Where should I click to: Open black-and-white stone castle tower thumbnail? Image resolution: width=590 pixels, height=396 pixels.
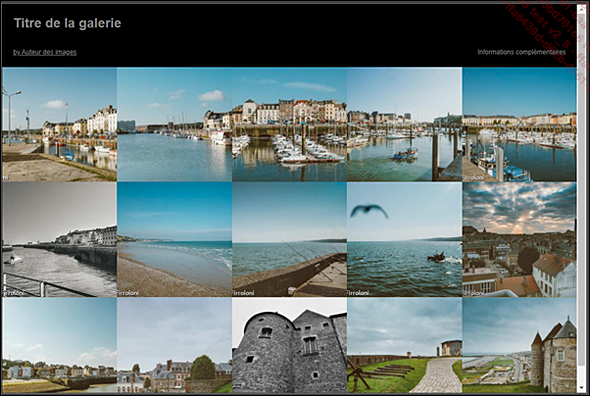point(290,346)
